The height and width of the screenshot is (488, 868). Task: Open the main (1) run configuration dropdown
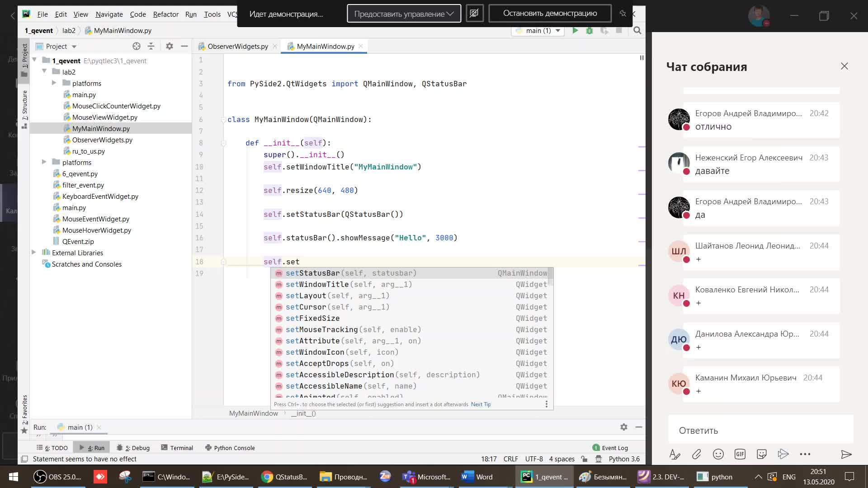coord(538,31)
